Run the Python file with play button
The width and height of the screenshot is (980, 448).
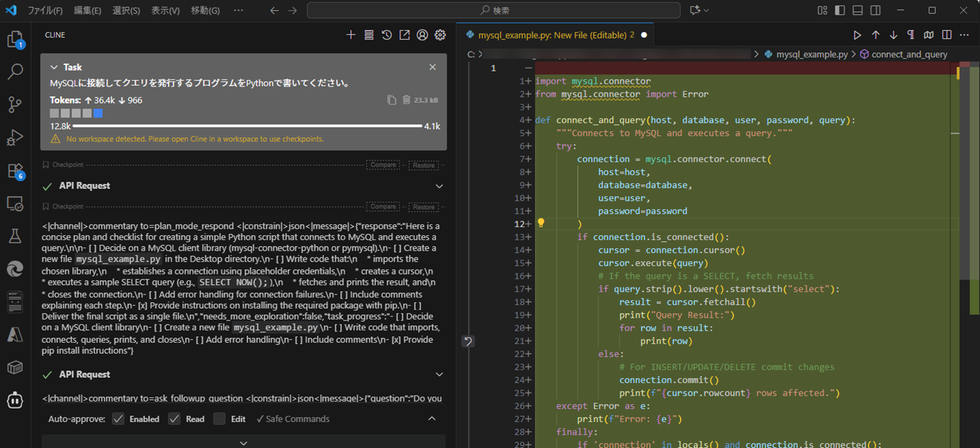pyautogui.click(x=857, y=35)
